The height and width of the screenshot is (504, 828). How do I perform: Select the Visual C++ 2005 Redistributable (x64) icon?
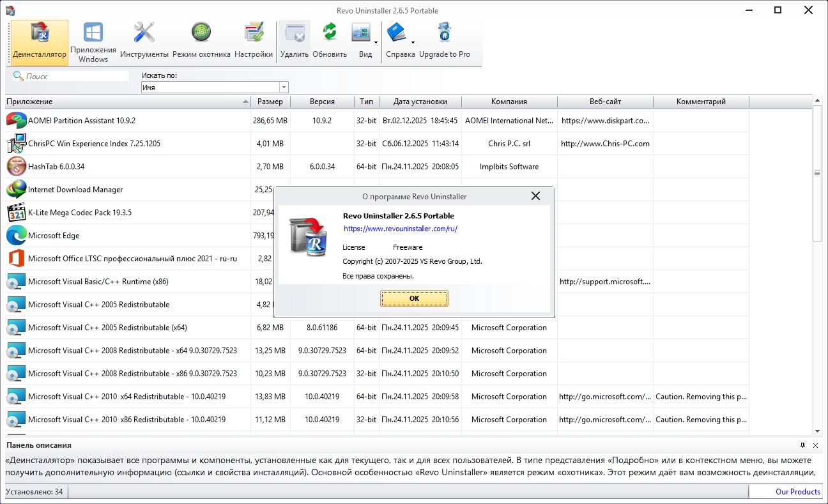point(16,327)
